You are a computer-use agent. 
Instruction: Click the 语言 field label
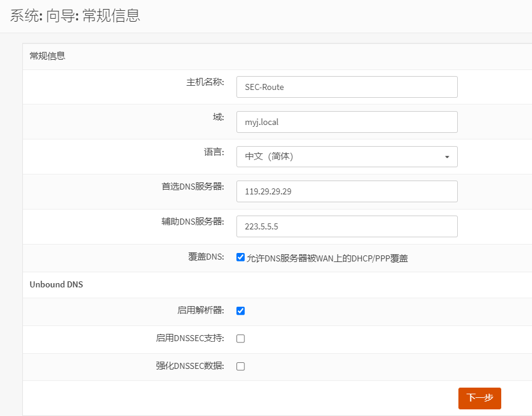pos(214,152)
